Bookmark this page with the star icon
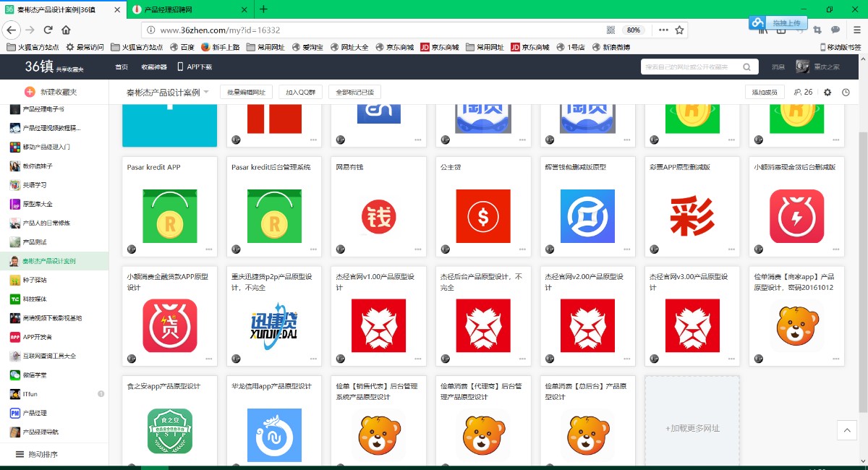The width and height of the screenshot is (868, 470). pyautogui.click(x=679, y=30)
